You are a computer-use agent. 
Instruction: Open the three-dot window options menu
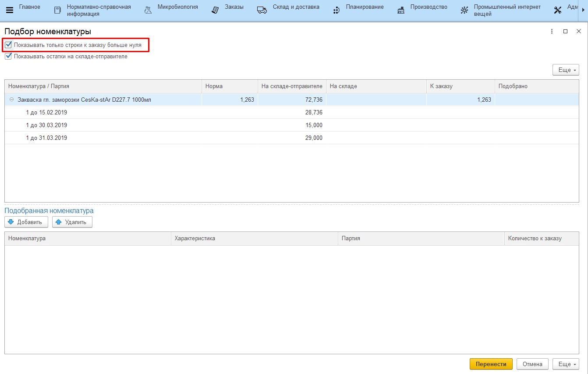552,32
